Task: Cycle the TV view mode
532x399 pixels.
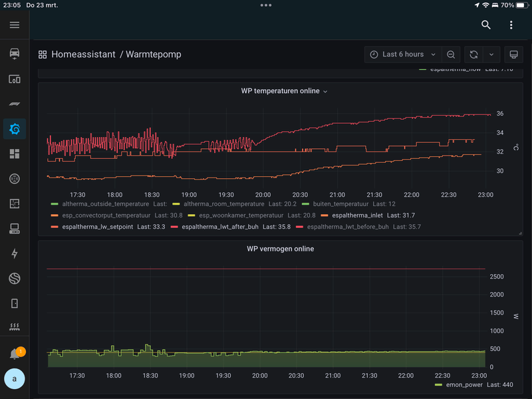Action: pos(513,55)
